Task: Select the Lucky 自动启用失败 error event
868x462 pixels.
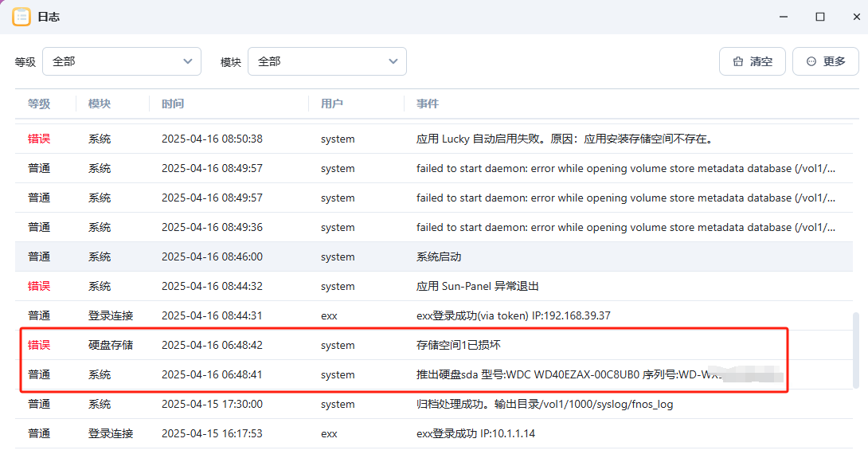Action: click(x=564, y=139)
